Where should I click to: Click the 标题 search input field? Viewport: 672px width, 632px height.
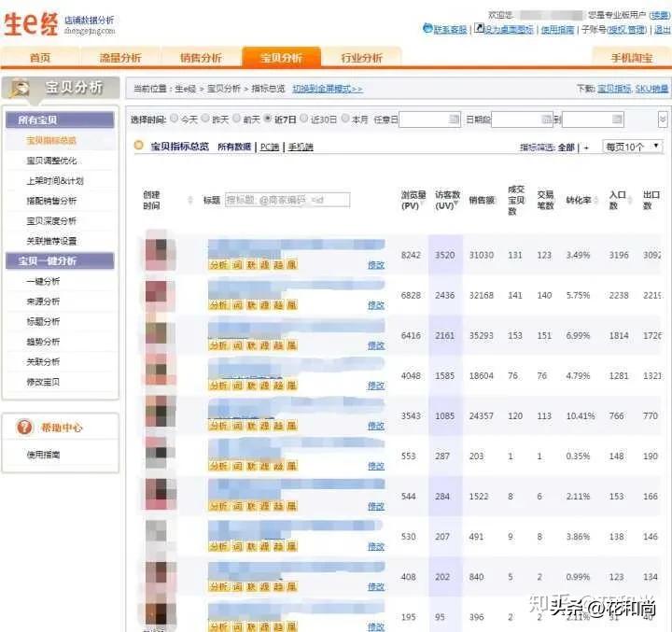[287, 200]
